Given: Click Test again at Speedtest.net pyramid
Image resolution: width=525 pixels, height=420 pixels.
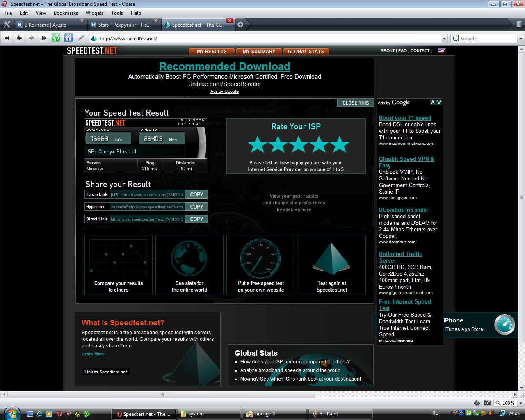Looking at the screenshot, I should coord(331,265).
